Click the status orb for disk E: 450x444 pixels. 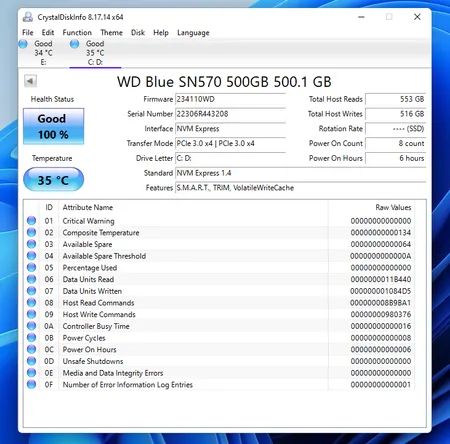coord(23,44)
